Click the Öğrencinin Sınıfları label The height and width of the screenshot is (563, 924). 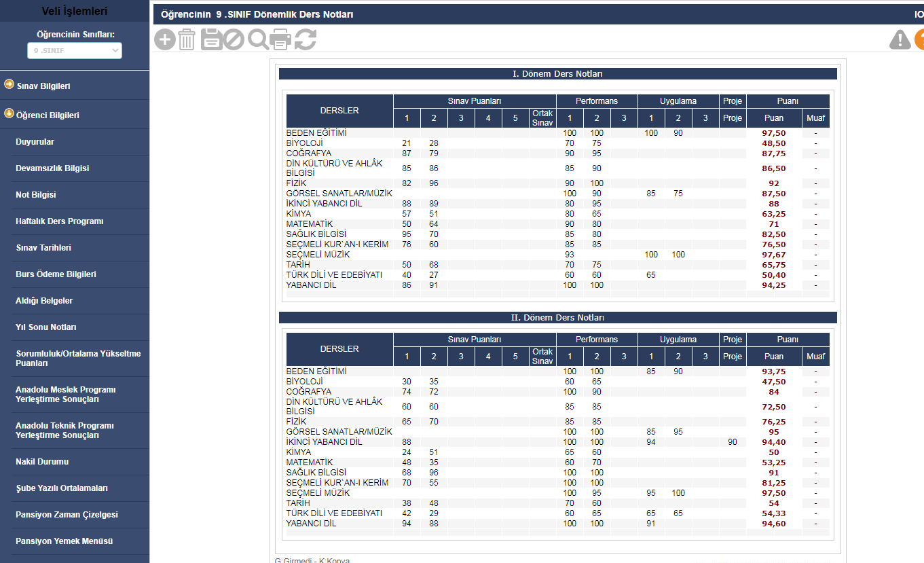pos(75,34)
